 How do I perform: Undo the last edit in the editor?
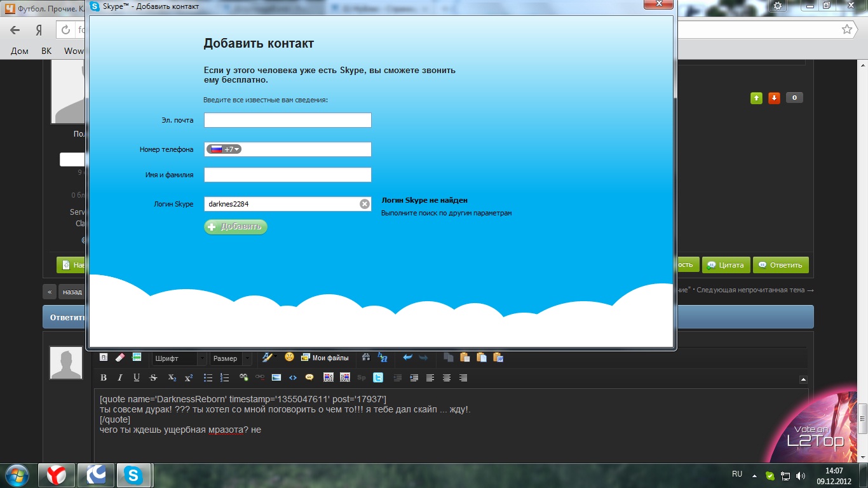[407, 358]
